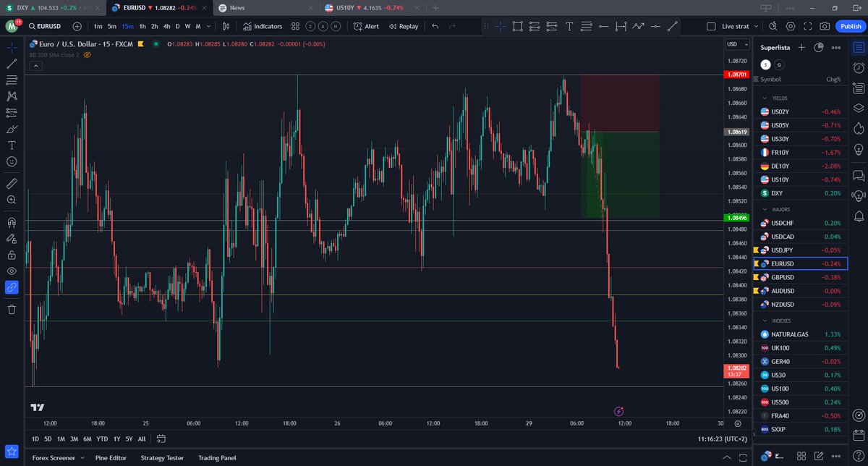Collapse the MAJORS watchlist section
Viewport: 868px width, 466px height.
pos(765,209)
